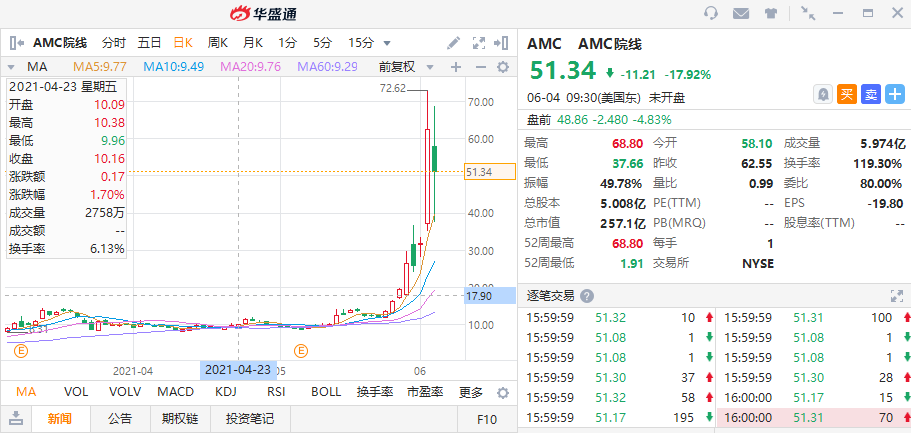Click the MA60:9.29 legend label
This screenshot has height=433, width=911.
click(327, 67)
